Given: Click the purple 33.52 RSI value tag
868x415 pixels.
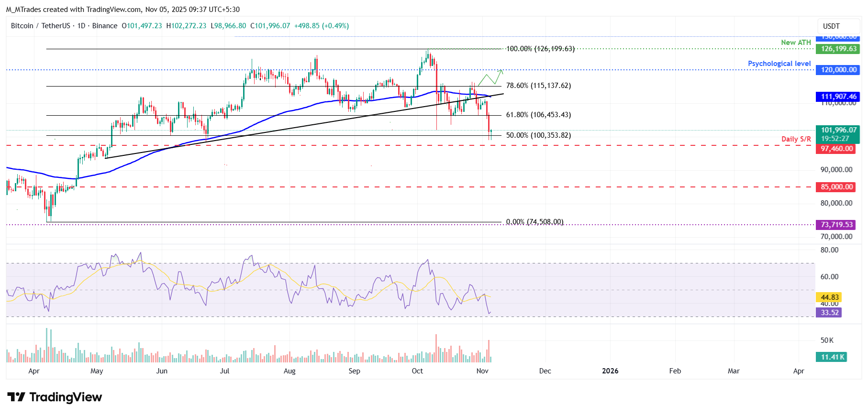Looking at the screenshot, I should click(x=830, y=313).
